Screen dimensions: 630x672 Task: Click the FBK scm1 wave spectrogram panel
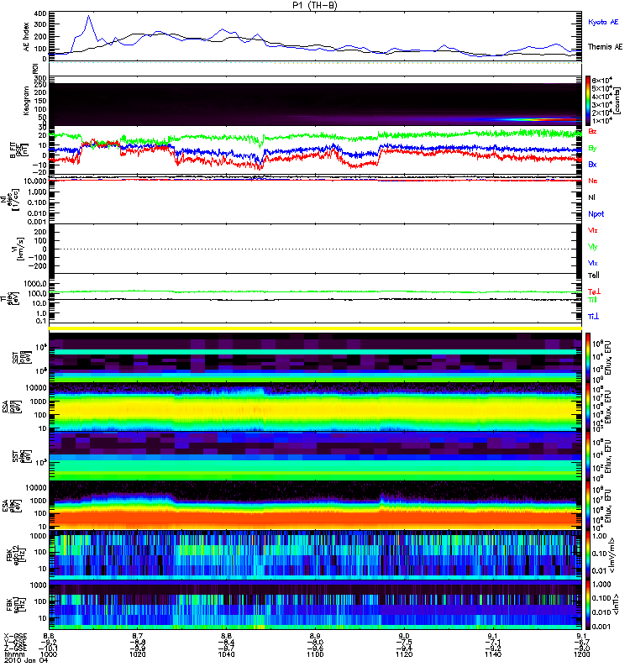(x=315, y=605)
